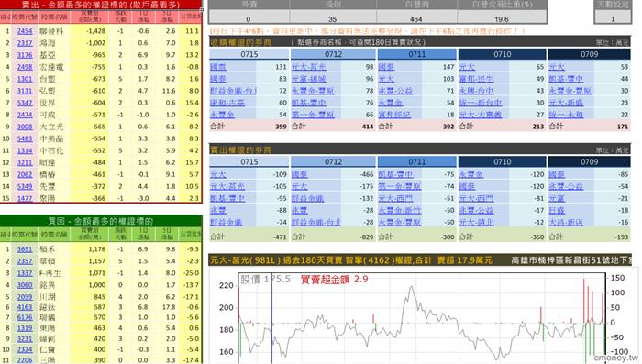Open stock code link 3176
The image size is (642, 364).
[25, 55]
